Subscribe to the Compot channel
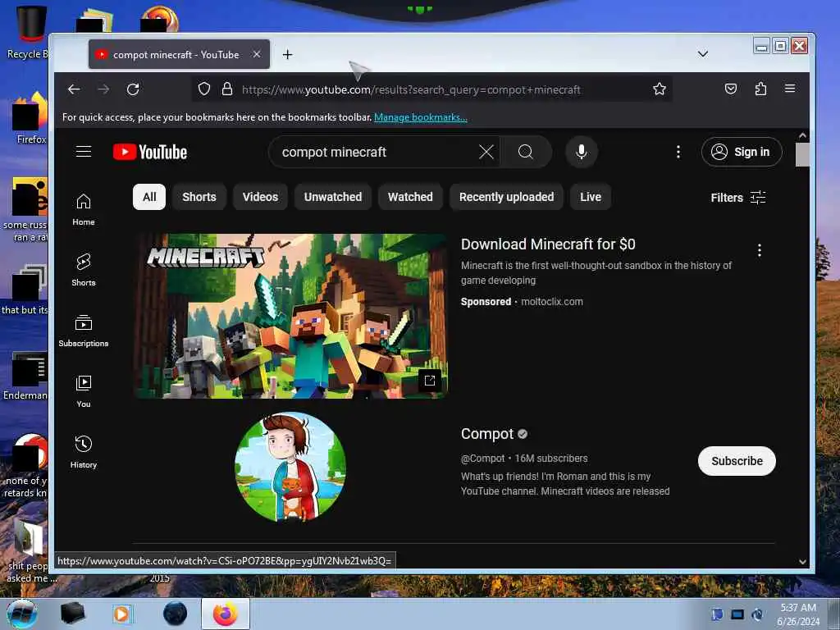Viewport: 840px width, 630px height. click(x=737, y=461)
